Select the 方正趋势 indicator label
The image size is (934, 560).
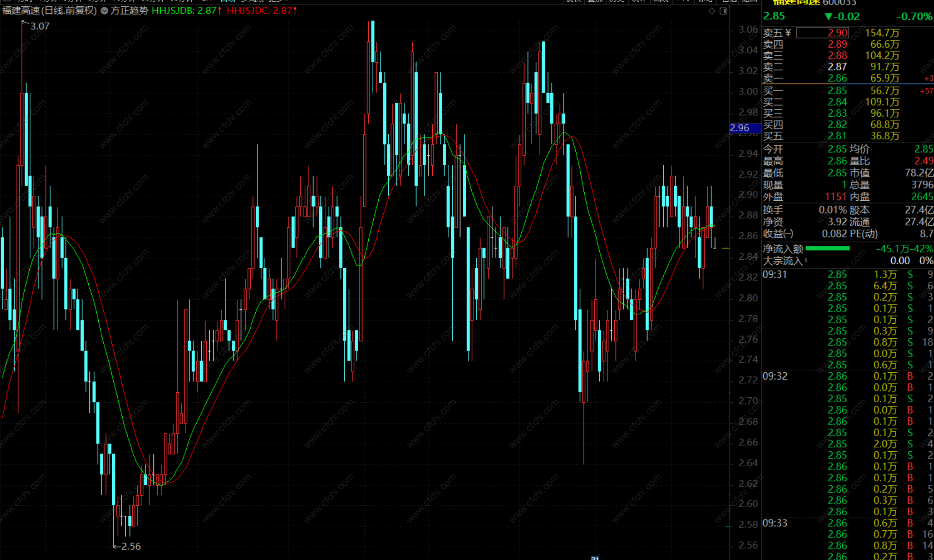pyautogui.click(x=129, y=10)
